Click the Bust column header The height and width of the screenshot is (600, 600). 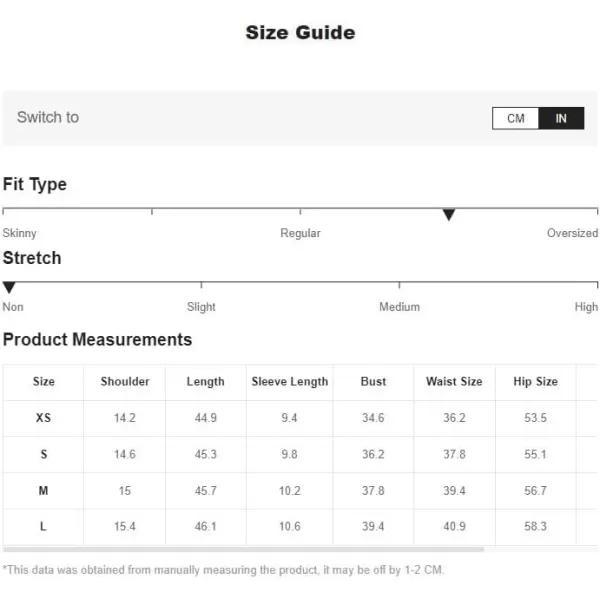tap(373, 382)
